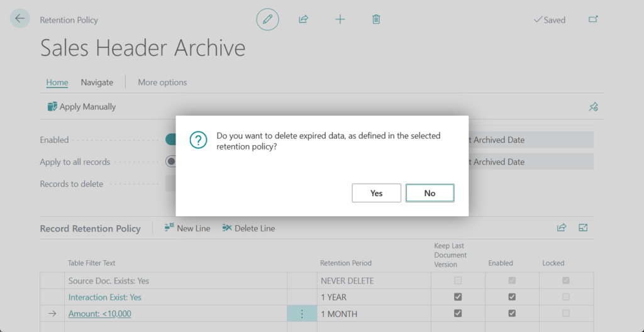Click the plus new record icon

tap(340, 19)
